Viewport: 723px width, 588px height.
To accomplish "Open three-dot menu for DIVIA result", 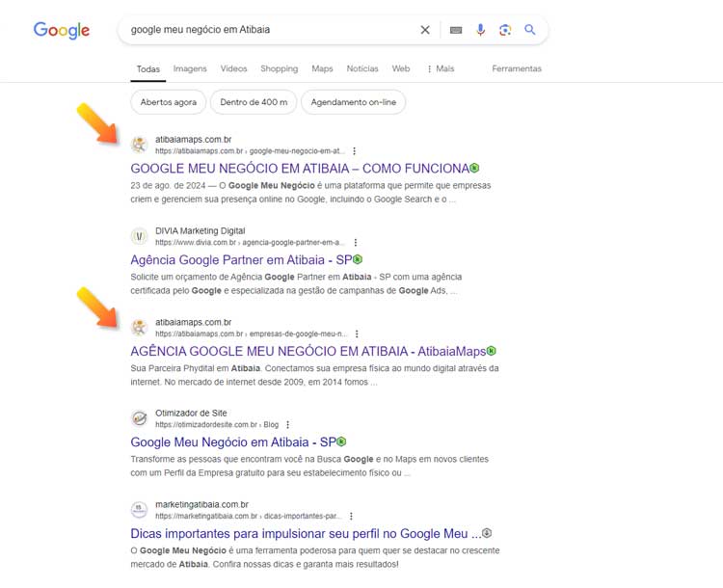I will coord(355,242).
